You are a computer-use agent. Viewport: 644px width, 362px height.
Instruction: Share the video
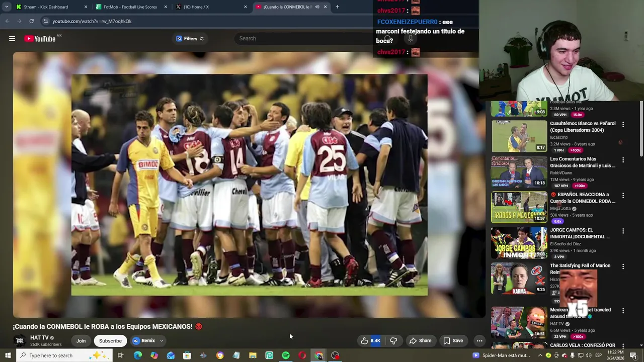click(420, 341)
